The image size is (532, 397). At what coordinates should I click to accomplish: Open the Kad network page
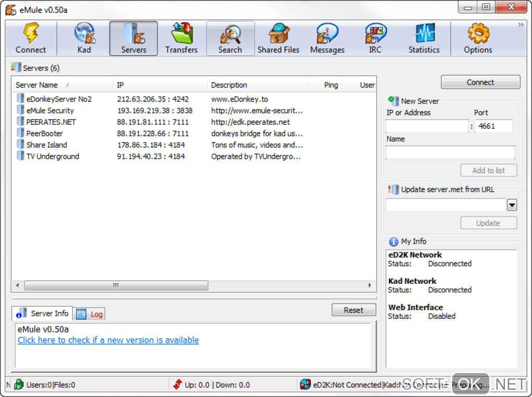coord(84,38)
